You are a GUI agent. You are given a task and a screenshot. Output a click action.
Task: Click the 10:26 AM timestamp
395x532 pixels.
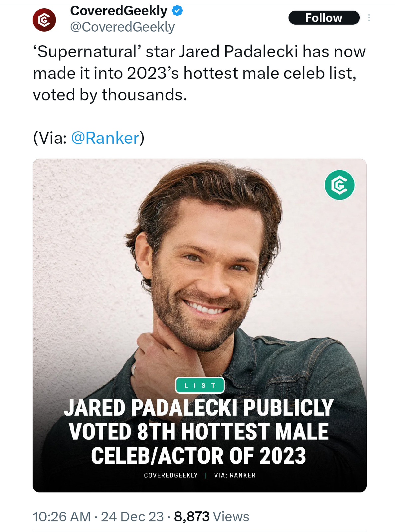(x=62, y=517)
